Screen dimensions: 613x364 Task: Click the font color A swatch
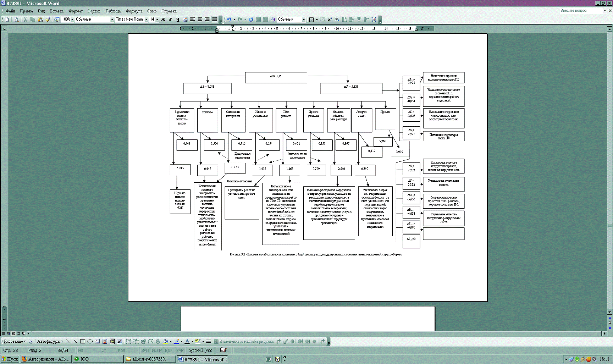187,342
